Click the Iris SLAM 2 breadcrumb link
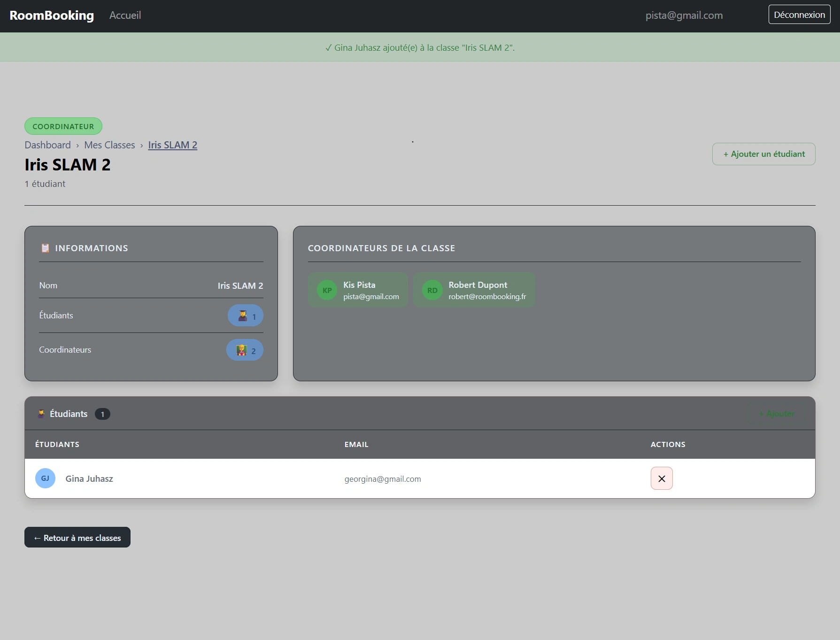 (172, 145)
